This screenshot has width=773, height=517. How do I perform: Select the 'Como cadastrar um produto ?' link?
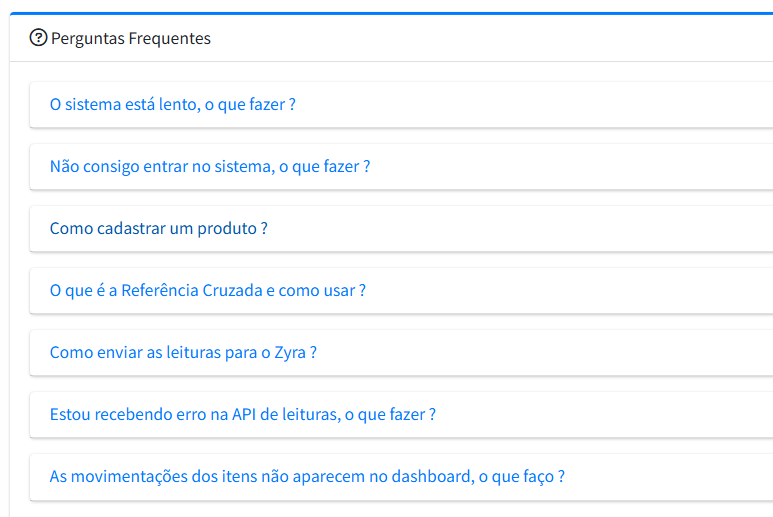158,228
